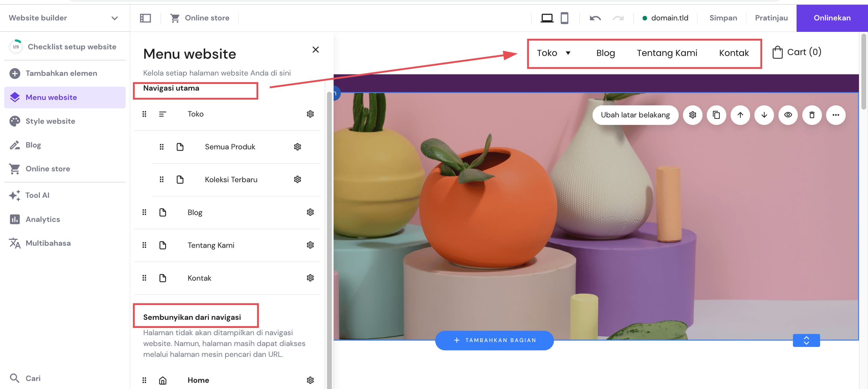The height and width of the screenshot is (389, 868).
Task: Open settings gear for Koleksi Terbaru
Action: coord(297,179)
